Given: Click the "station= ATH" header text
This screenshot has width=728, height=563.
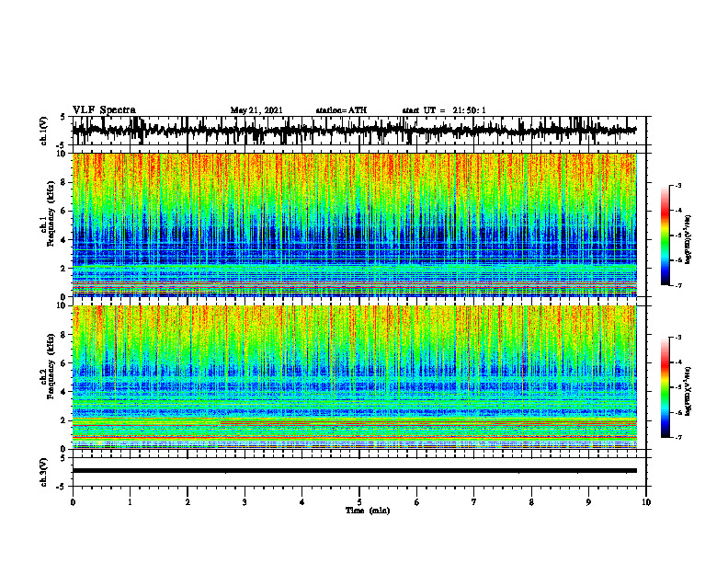Looking at the screenshot, I should 341,110.
